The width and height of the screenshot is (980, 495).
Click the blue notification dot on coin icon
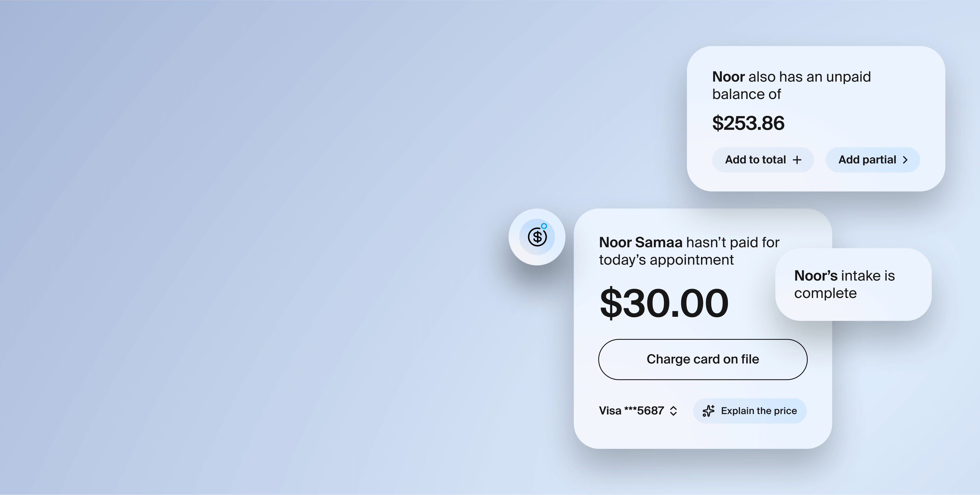[544, 226]
